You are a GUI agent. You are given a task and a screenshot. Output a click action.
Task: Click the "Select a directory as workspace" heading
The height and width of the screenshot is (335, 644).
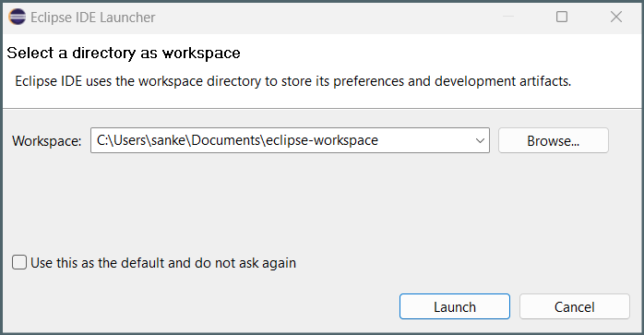pyautogui.click(x=124, y=53)
